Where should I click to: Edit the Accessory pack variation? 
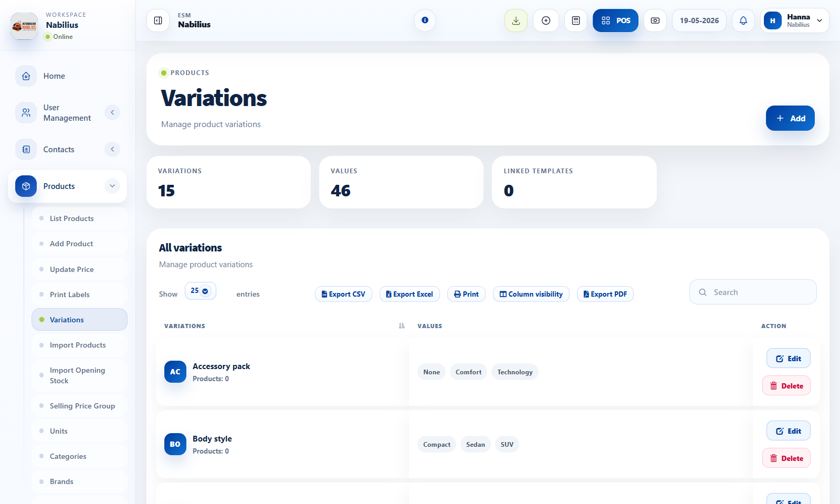(x=789, y=359)
